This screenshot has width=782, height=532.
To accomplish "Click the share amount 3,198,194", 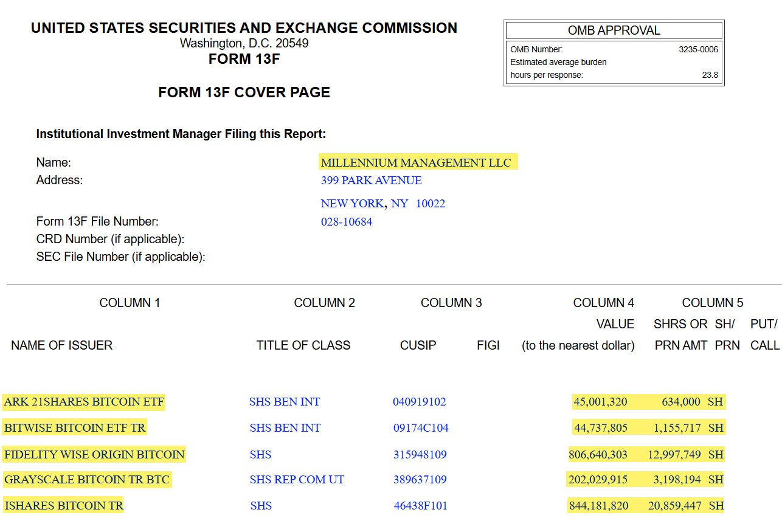I will click(677, 480).
